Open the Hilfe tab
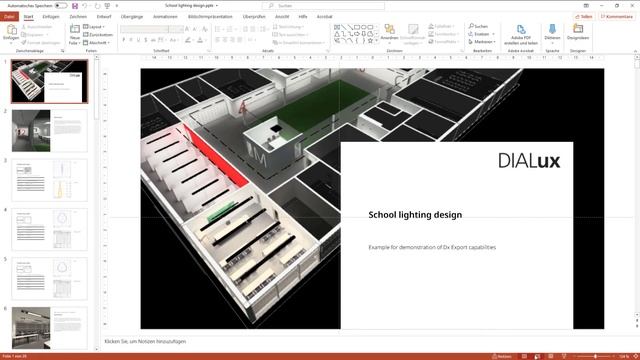Image resolution: width=640 pixels, height=360 pixels. point(303,17)
